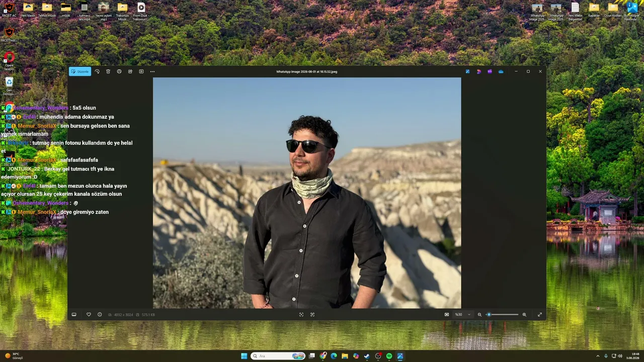
Task: Open the purple Clipchamp icon in title bar
Action: pyautogui.click(x=490, y=71)
